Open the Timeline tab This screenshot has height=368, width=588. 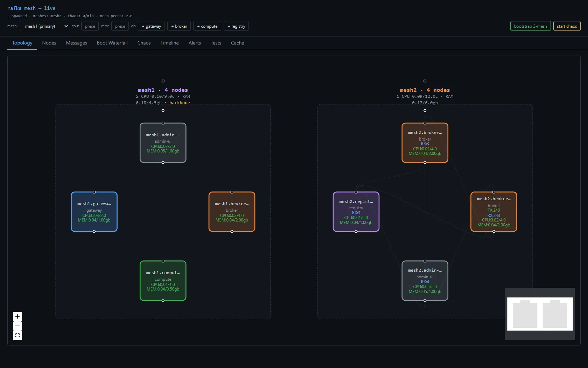pos(169,43)
